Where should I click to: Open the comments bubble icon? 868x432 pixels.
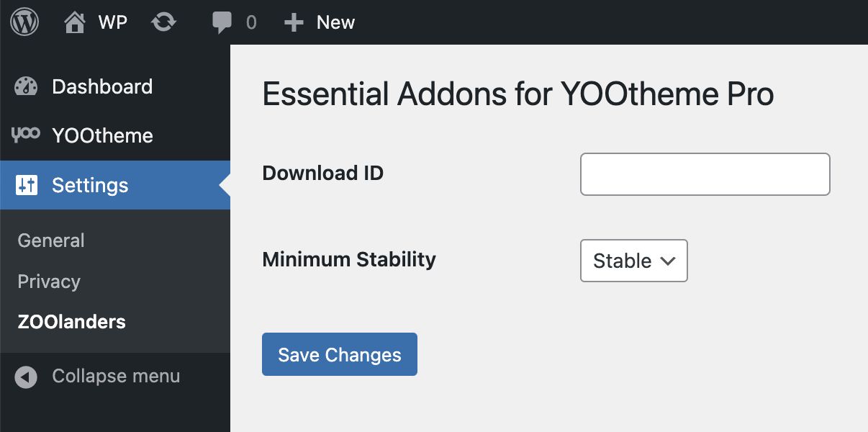pos(222,23)
